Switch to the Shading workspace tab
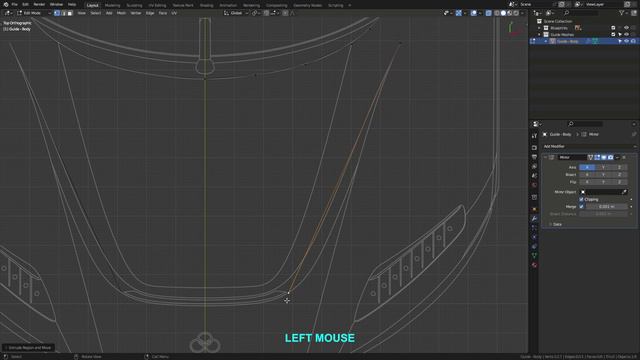 (207, 5)
